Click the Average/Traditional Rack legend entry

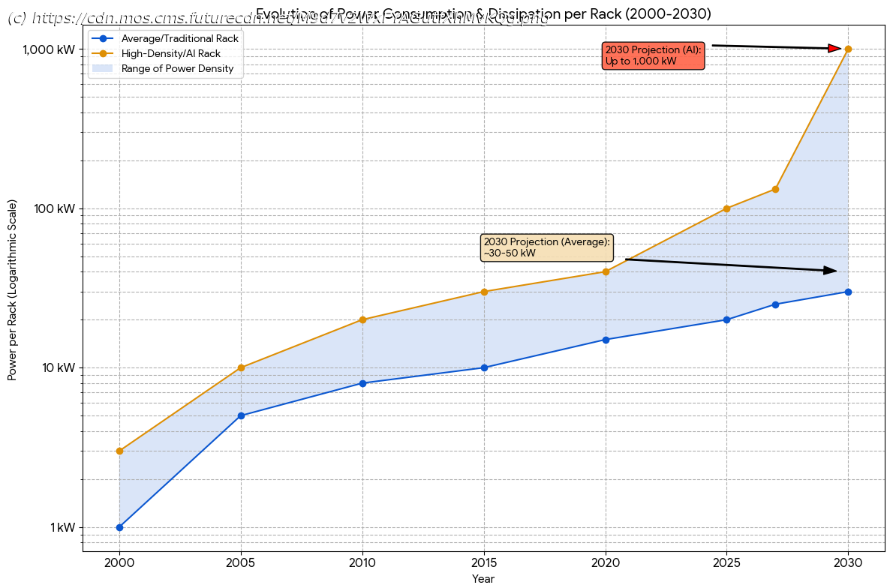tap(179, 38)
